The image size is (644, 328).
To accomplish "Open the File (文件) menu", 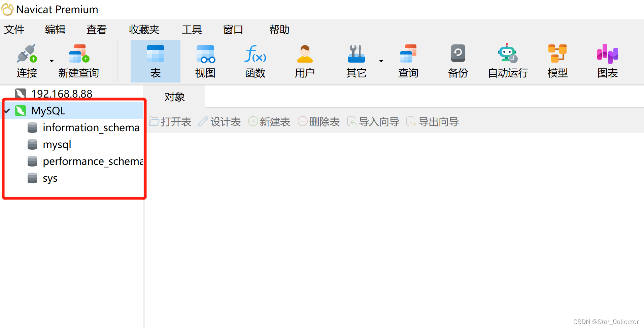I will pos(14,30).
